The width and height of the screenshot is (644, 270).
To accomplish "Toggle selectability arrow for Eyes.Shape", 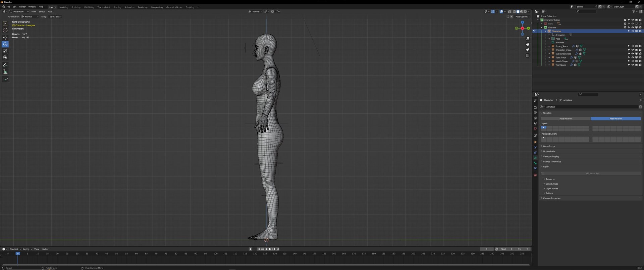I will pyautogui.click(x=629, y=58).
